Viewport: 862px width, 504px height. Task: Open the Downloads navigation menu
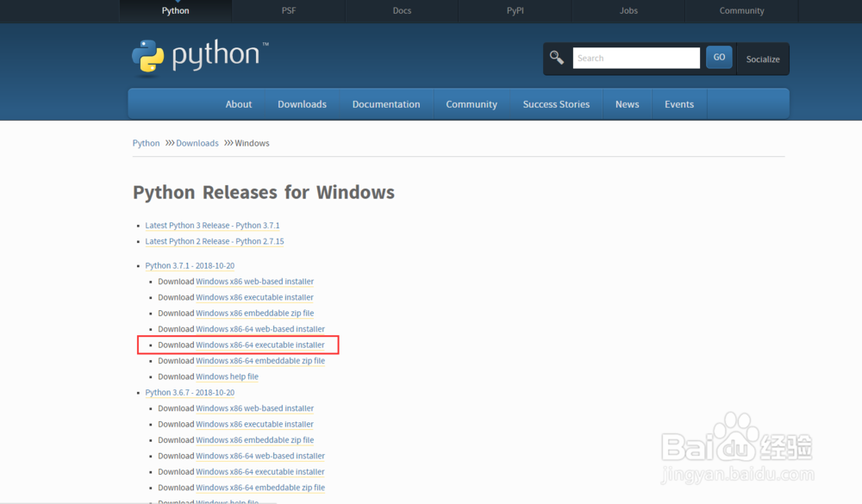[302, 104]
